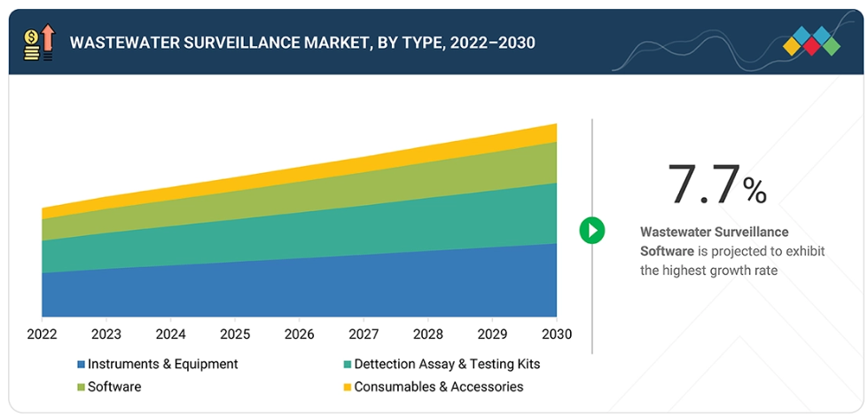
Task: Click the 2030 label on the x-axis
Action: pos(556,334)
